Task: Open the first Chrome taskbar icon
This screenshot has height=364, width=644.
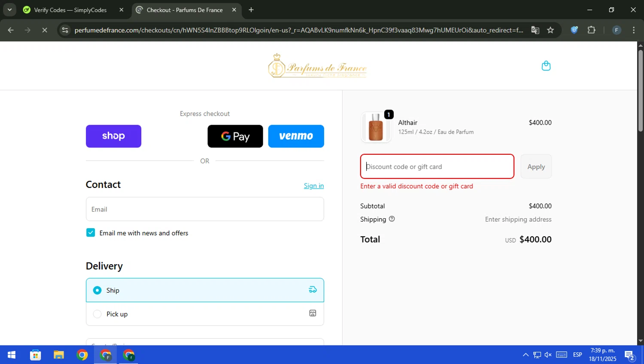Action: (82, 355)
